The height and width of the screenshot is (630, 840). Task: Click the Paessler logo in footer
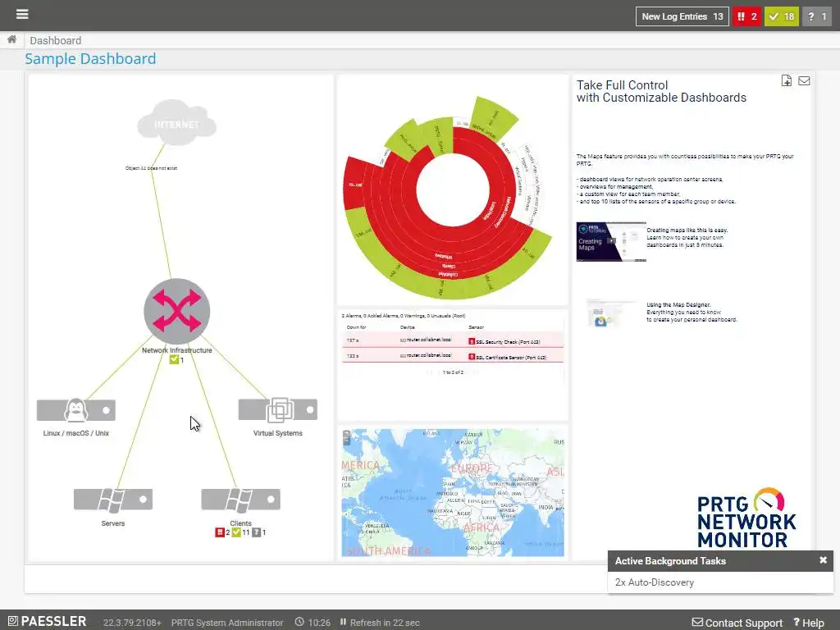tap(47, 622)
